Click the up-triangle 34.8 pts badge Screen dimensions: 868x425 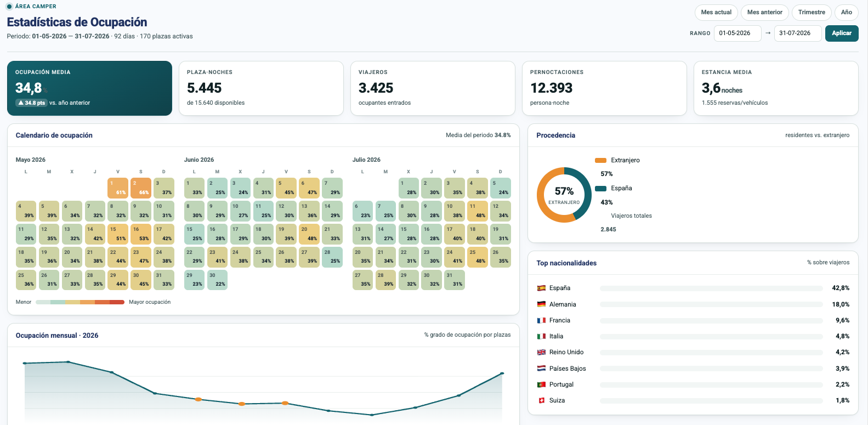32,103
